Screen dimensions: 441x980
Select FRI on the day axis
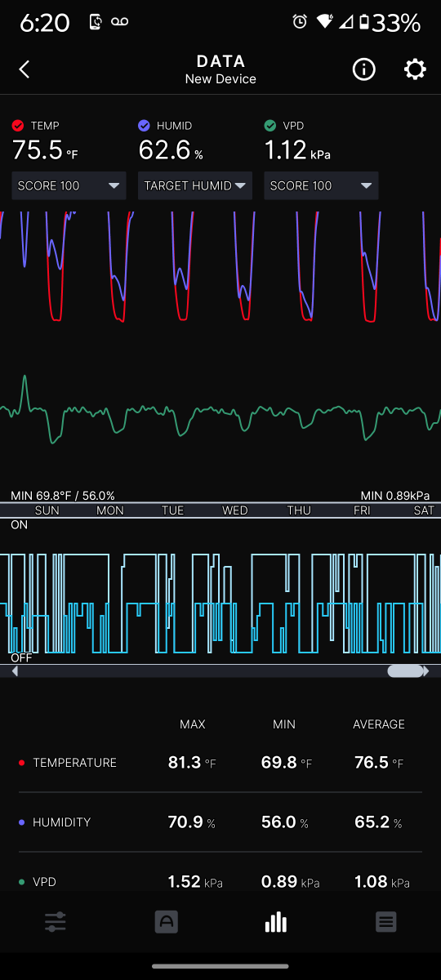tap(362, 510)
